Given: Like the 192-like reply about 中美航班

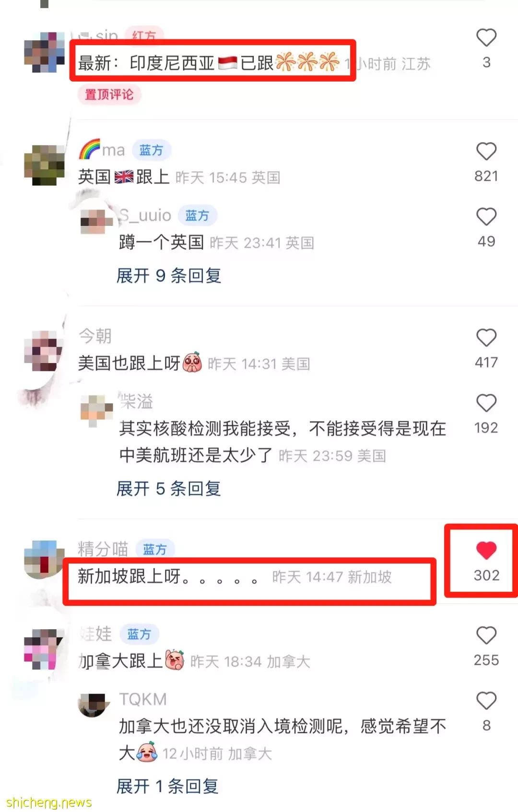Looking at the screenshot, I should tap(486, 403).
